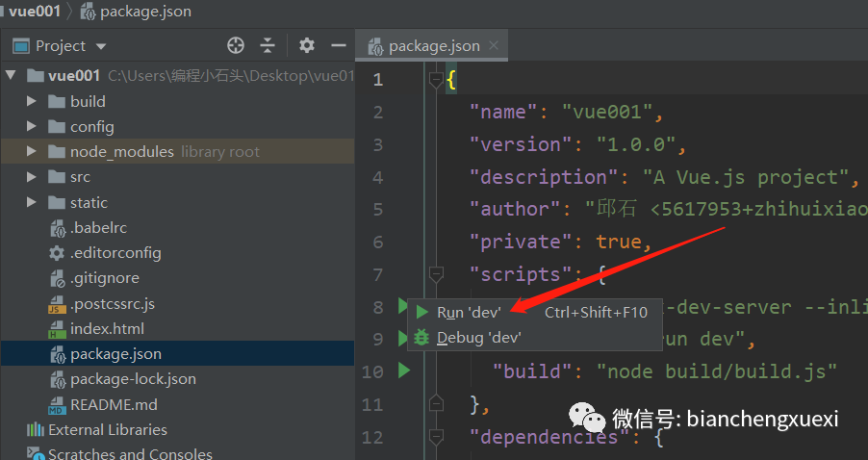Choose Run 'dev' from the popup menu

(x=534, y=312)
